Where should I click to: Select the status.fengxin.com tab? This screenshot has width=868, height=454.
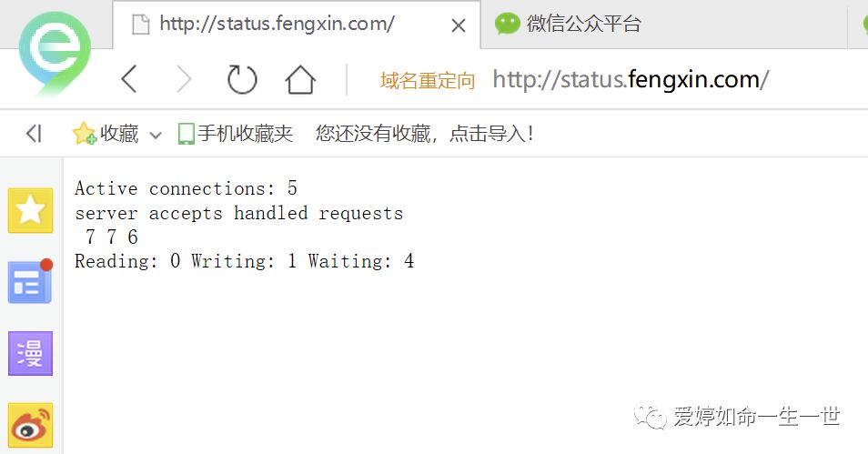point(277,25)
